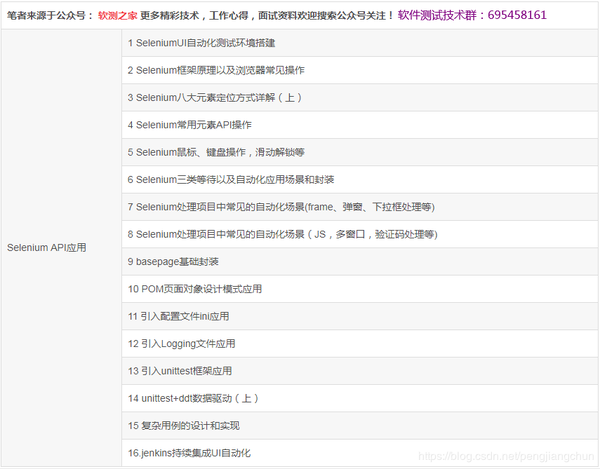Open row 1 SeleniumUI自动化测试环境搭建
The width and height of the screenshot is (600, 469).
(x=360, y=43)
